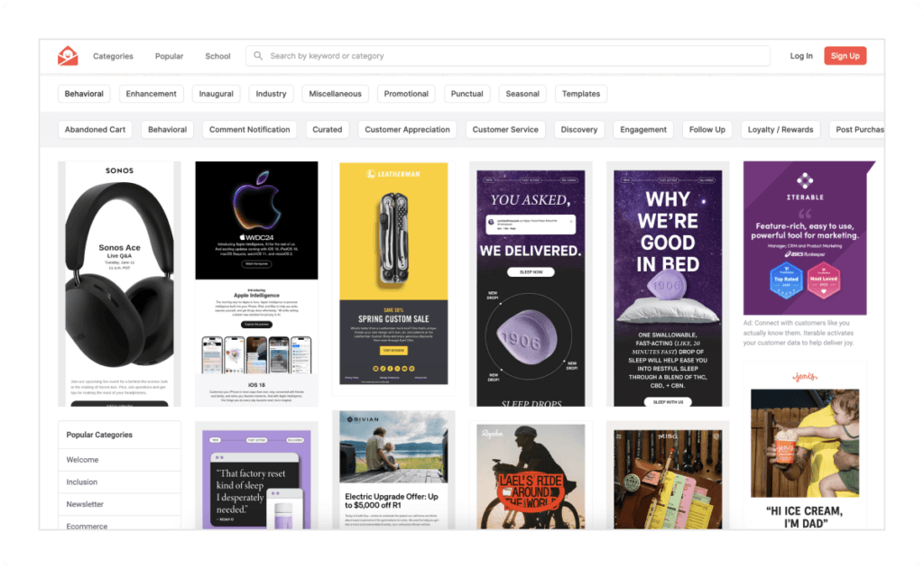This screenshot has height=569, width=924.
Task: Choose the Templates filter tag
Action: point(581,94)
